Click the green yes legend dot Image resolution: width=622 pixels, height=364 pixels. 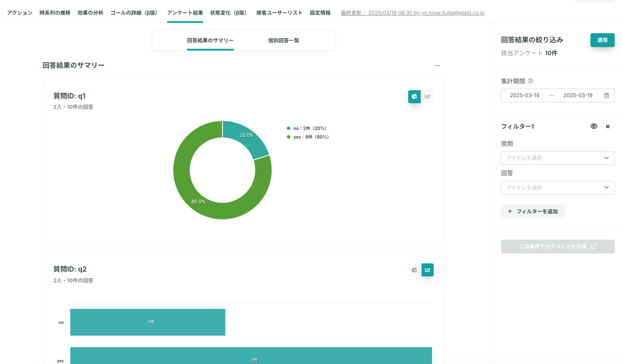[x=289, y=137]
